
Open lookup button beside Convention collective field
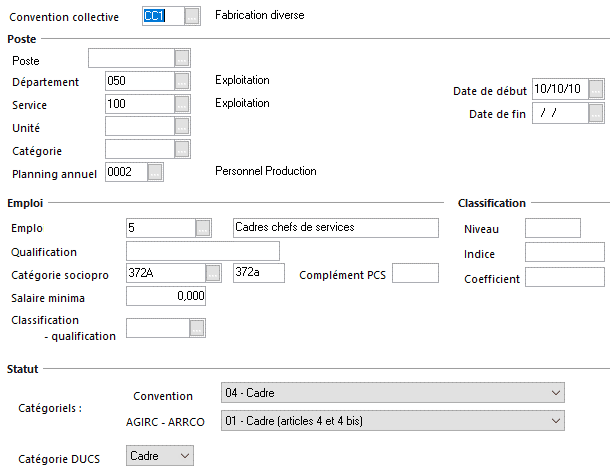pos(192,16)
